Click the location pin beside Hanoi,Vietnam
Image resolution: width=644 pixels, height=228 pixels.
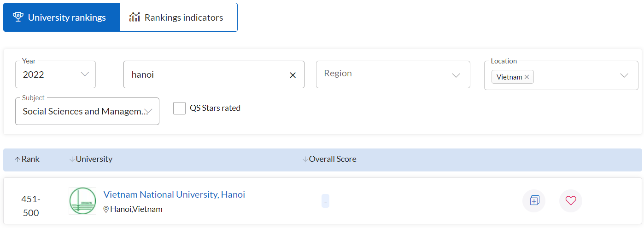tap(106, 209)
